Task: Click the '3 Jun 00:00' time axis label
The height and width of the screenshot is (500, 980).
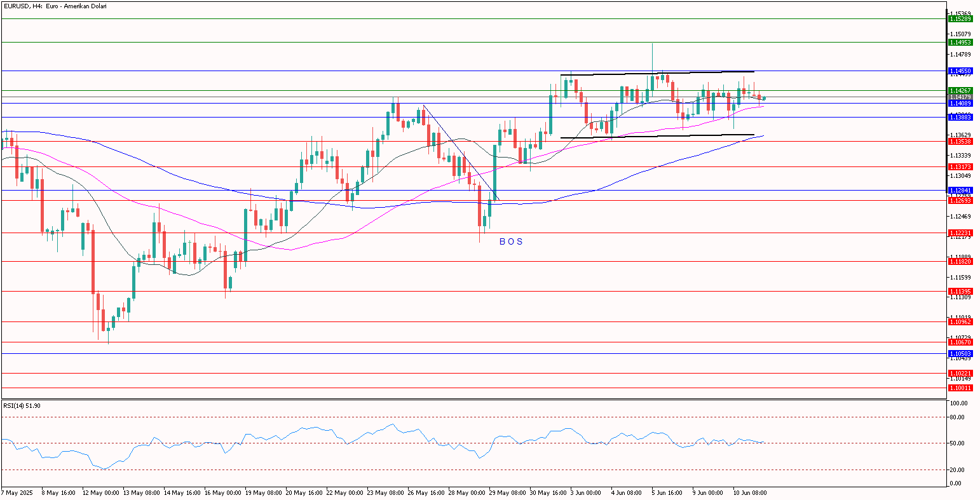Action: [x=586, y=492]
